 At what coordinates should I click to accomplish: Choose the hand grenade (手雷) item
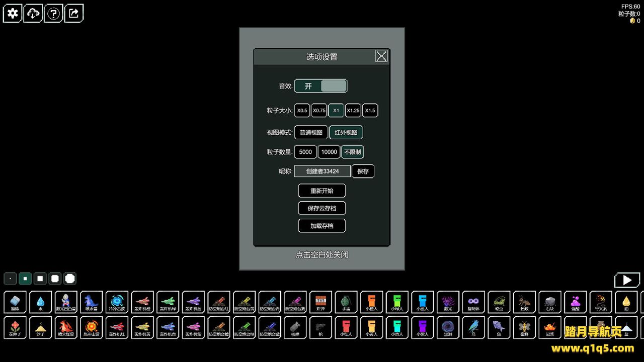[346, 302]
